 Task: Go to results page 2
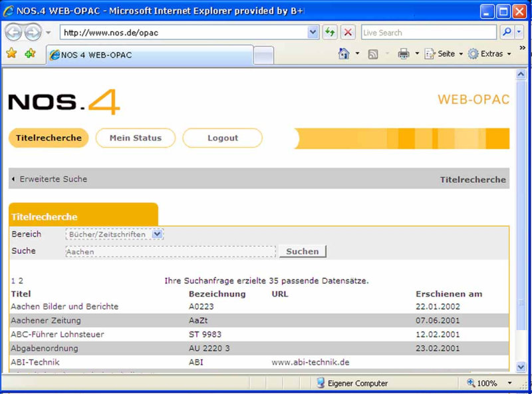(21, 281)
